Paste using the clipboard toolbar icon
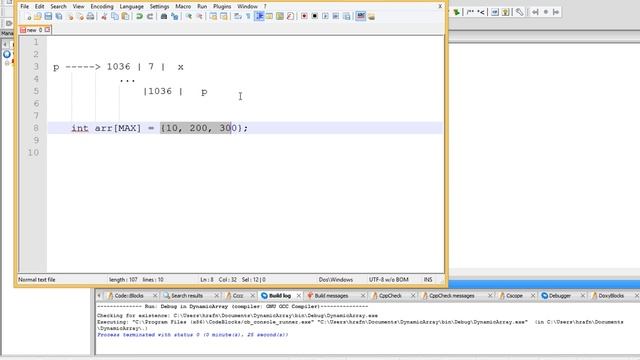The height and width of the screenshot is (360, 640). tap(125, 16)
